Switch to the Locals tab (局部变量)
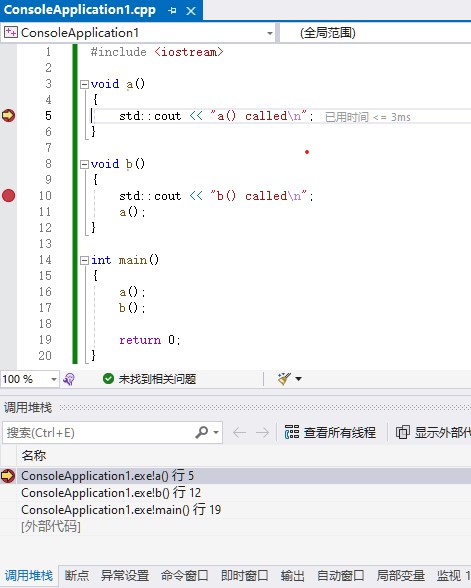Image resolution: width=471 pixels, height=588 pixels. pyautogui.click(x=400, y=576)
